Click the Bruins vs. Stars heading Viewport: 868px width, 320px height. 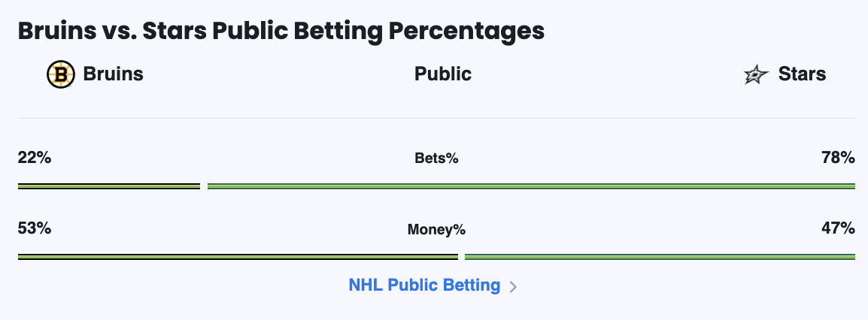[281, 32]
